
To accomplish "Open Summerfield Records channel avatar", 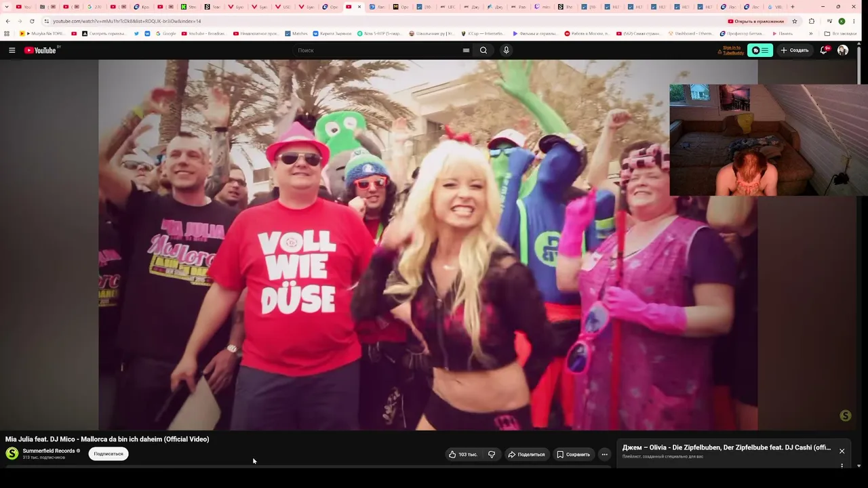I will 12,453.
